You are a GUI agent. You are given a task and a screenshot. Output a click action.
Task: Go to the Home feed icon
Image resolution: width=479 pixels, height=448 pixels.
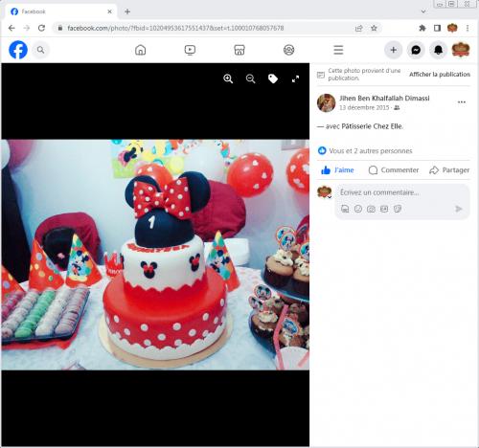click(141, 50)
